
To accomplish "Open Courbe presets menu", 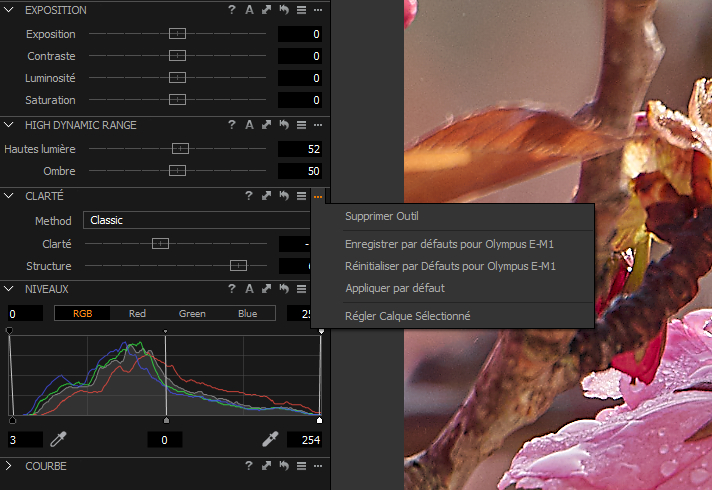I will [302, 465].
